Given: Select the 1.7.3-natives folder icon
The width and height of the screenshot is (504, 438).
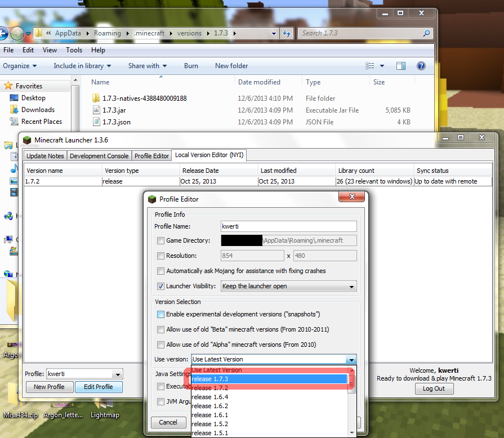Looking at the screenshot, I should 96,98.
